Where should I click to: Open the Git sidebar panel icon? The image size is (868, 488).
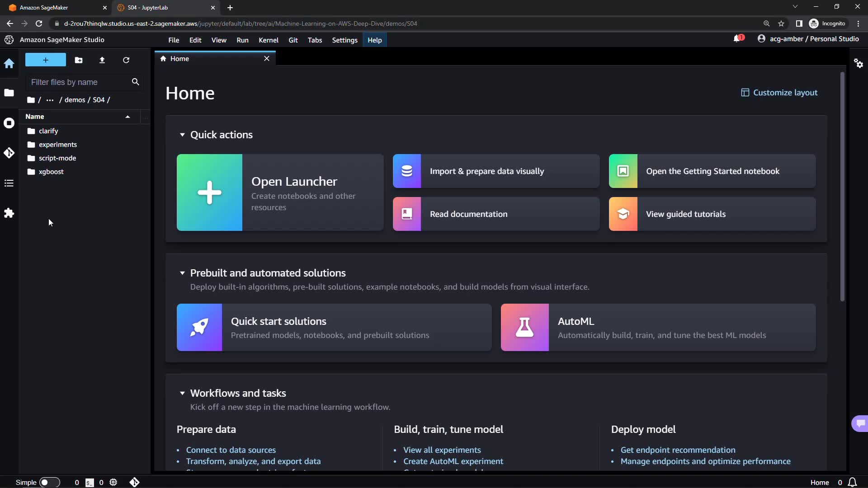[9, 153]
